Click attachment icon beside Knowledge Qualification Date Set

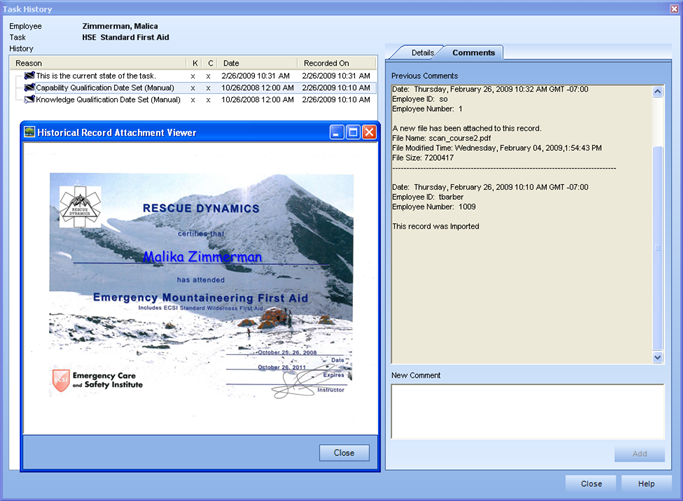(30, 99)
